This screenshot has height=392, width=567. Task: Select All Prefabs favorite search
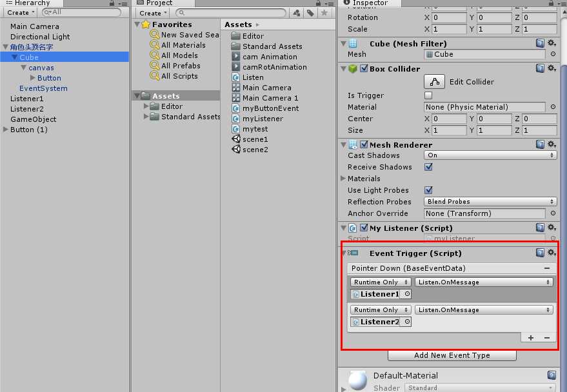click(x=181, y=66)
